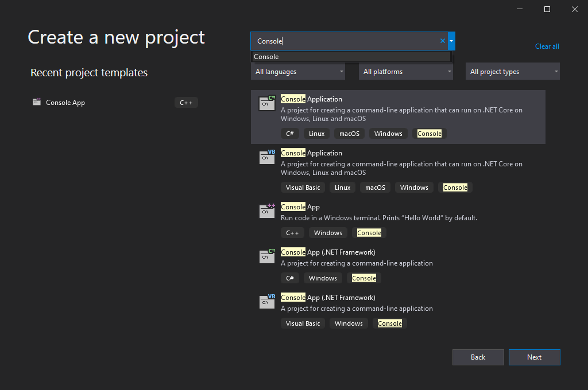
Task: Expand the All languages dropdown
Action: [x=298, y=72]
